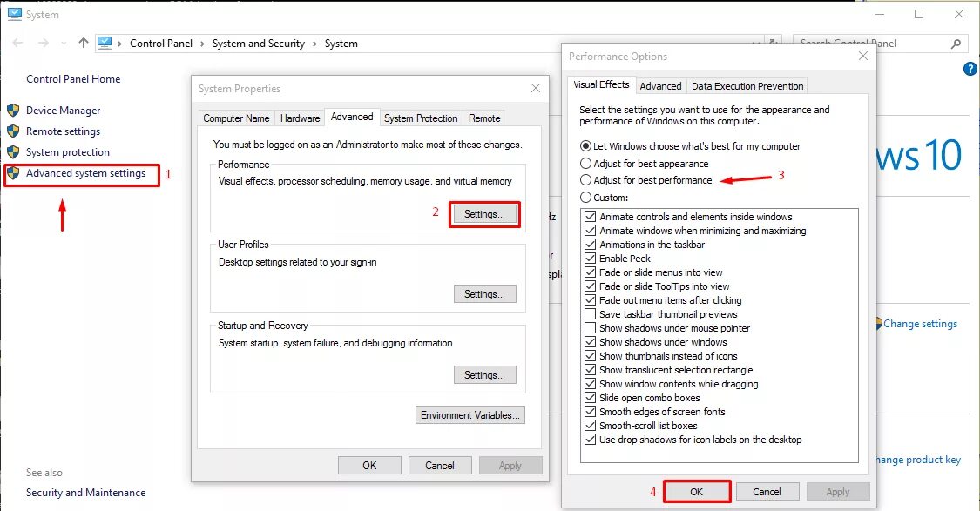Toggle Slide open combo boxes checkbox
Viewport: 980px width, 511px height.
(x=590, y=398)
